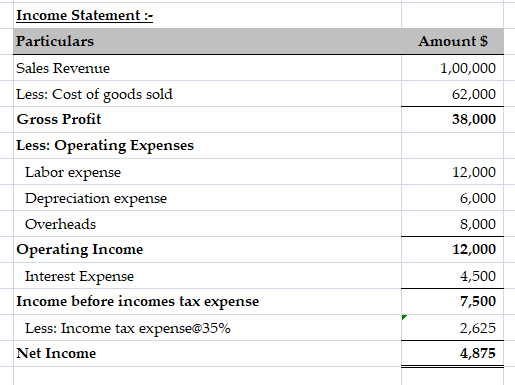Select the Sales Revenue label cell
Image resolution: width=515 pixels, height=385 pixels.
point(207,68)
